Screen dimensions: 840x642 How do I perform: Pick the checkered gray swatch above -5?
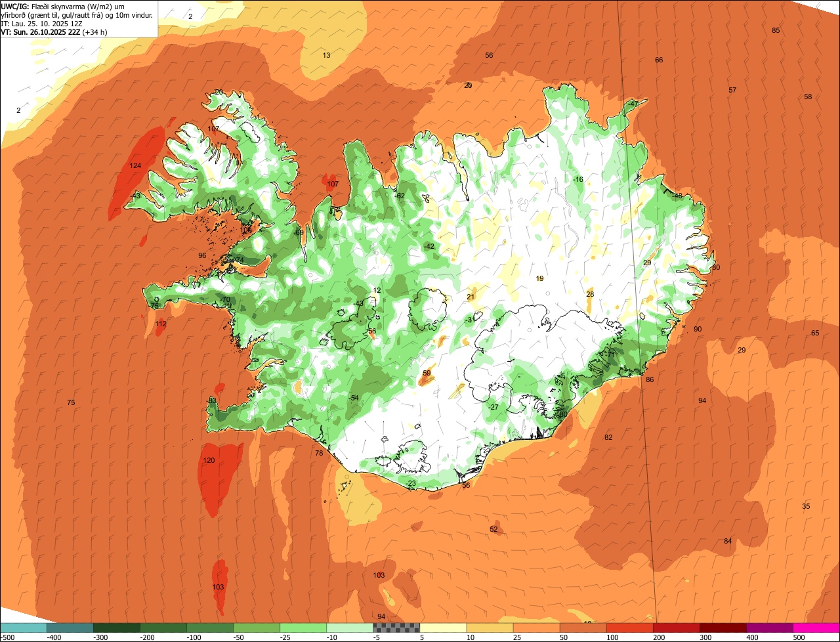pyautogui.click(x=396, y=628)
